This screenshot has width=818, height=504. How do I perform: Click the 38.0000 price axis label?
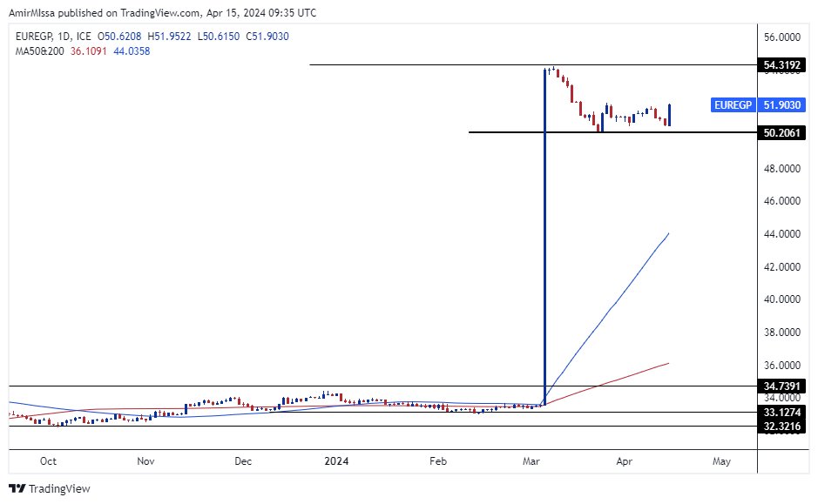tap(782, 333)
